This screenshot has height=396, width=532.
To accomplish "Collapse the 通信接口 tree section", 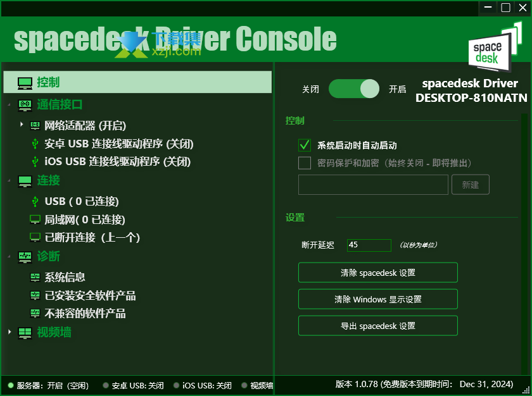I will (x=9, y=105).
